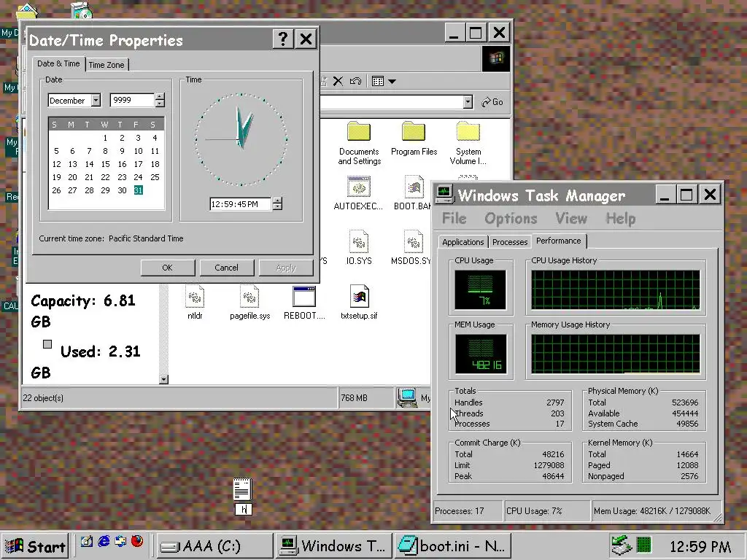
Task: Open the month dropdown showing December
Action: point(96,101)
